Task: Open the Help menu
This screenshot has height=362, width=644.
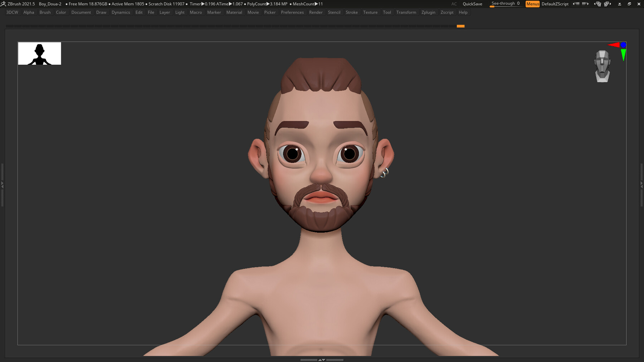Action: pos(463,12)
